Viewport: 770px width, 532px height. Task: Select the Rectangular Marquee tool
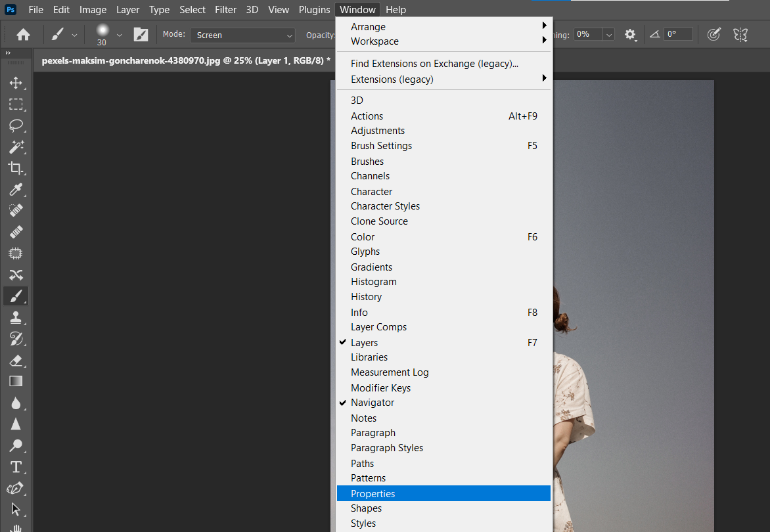[x=16, y=104]
